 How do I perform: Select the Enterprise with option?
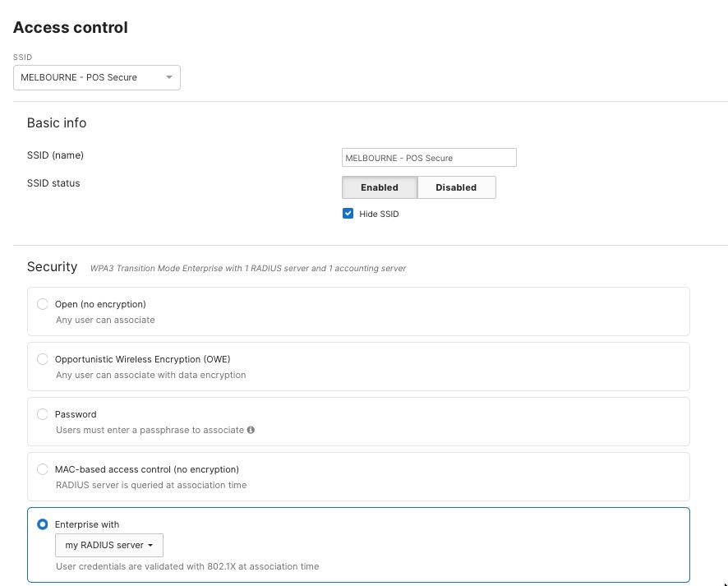pyautogui.click(x=42, y=524)
